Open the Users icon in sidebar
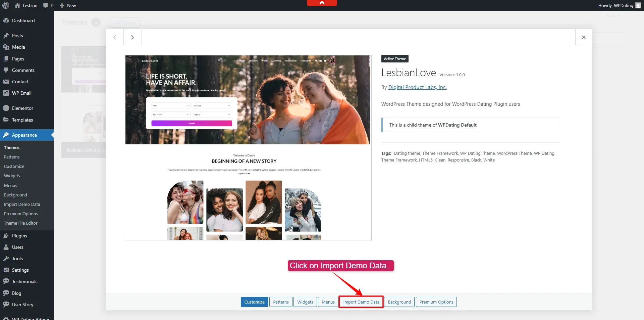The image size is (644, 320). pyautogui.click(x=6, y=247)
